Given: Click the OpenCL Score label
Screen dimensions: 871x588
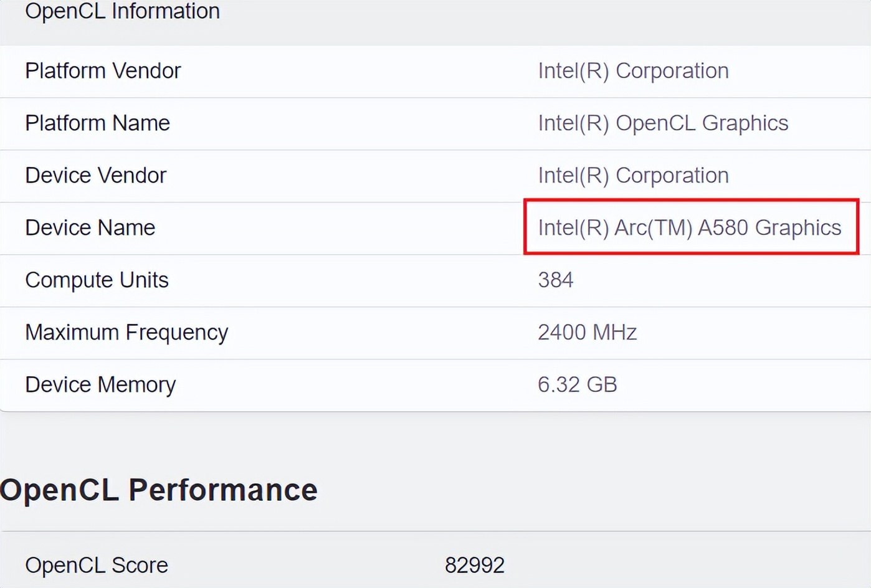Looking at the screenshot, I should (x=96, y=565).
